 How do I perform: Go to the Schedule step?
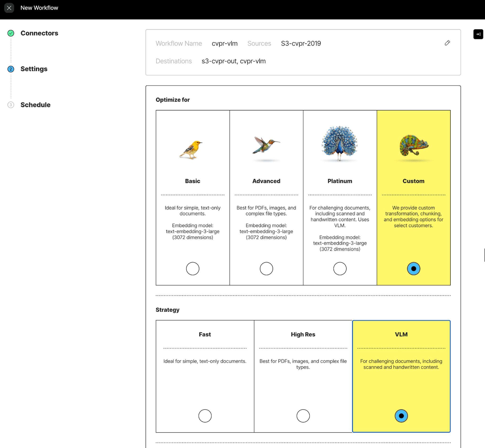[x=36, y=105]
